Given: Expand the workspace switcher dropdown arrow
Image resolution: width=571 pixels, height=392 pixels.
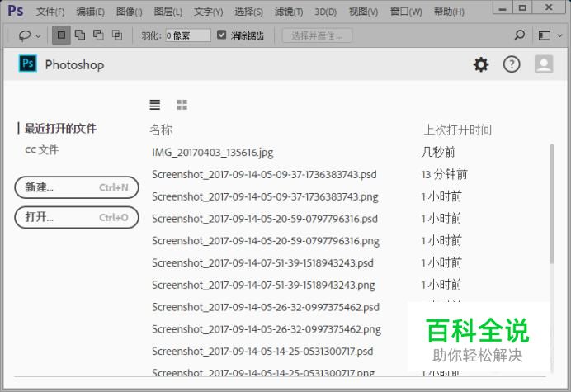Looking at the screenshot, I should [x=560, y=35].
